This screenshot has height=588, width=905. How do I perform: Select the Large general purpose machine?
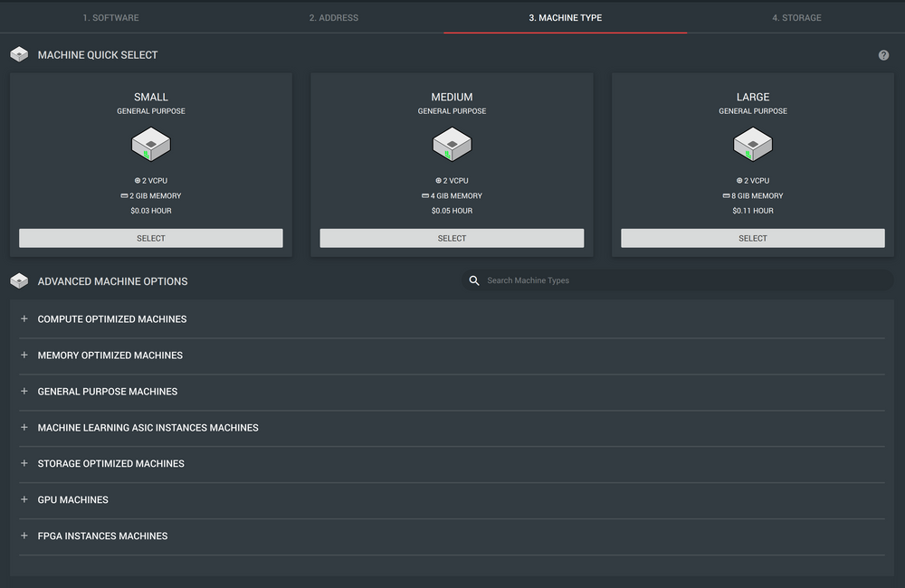pyautogui.click(x=753, y=238)
